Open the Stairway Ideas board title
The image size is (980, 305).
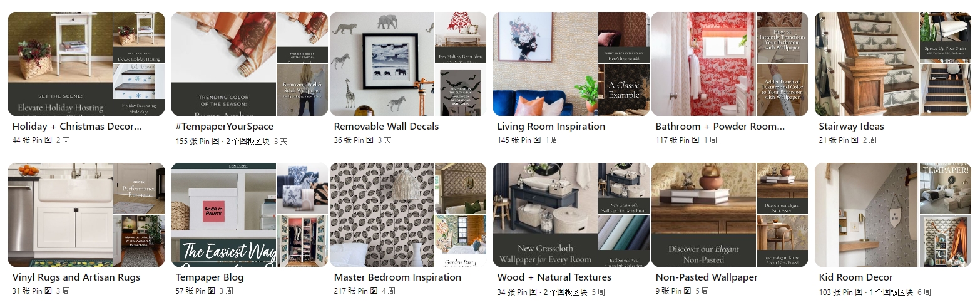(x=851, y=127)
